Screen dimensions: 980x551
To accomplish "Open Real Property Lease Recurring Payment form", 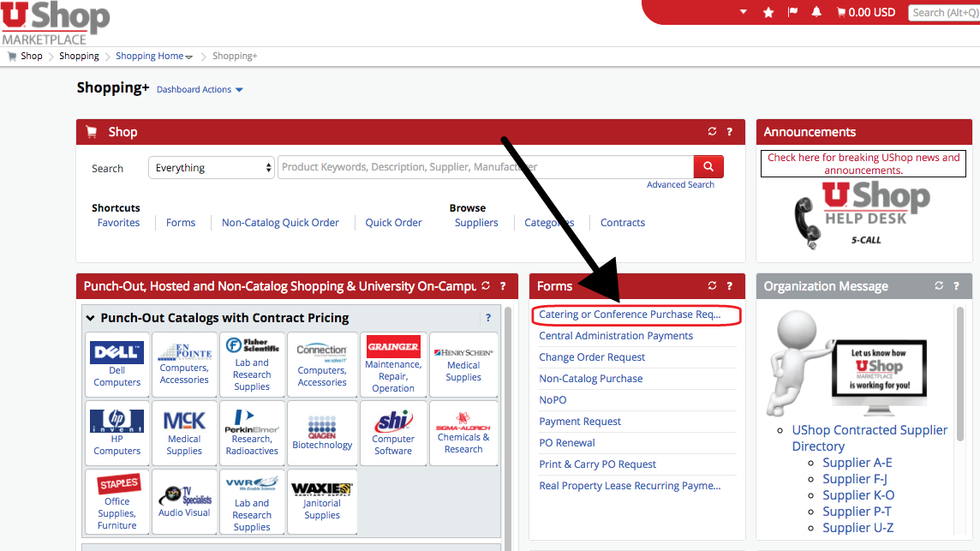I will [x=630, y=485].
